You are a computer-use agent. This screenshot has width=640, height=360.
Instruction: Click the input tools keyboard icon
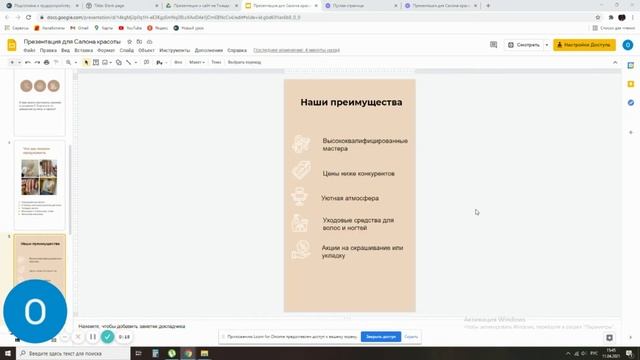click(159, 62)
